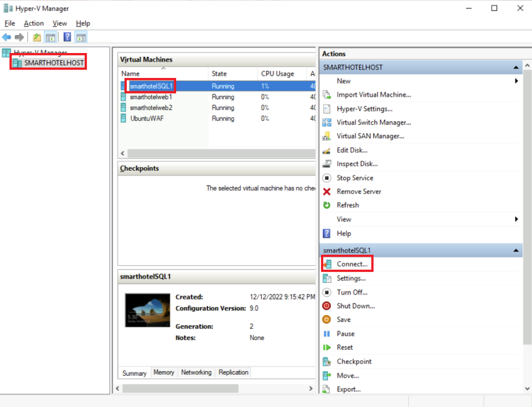
Task: Click the Checkpoint icon
Action: pyautogui.click(x=327, y=362)
